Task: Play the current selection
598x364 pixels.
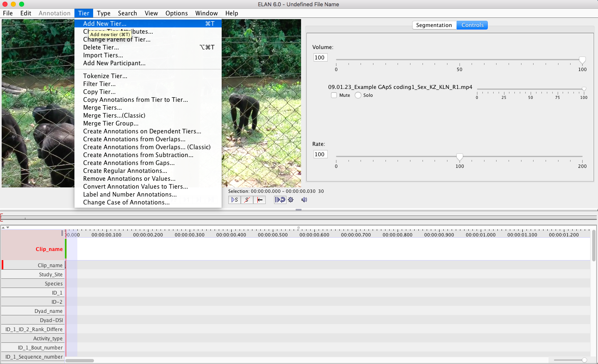Action: tap(234, 200)
